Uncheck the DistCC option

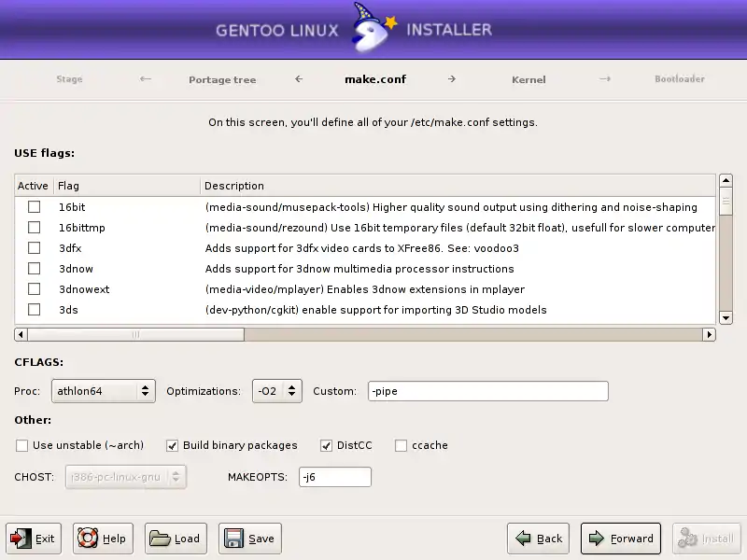pos(327,445)
